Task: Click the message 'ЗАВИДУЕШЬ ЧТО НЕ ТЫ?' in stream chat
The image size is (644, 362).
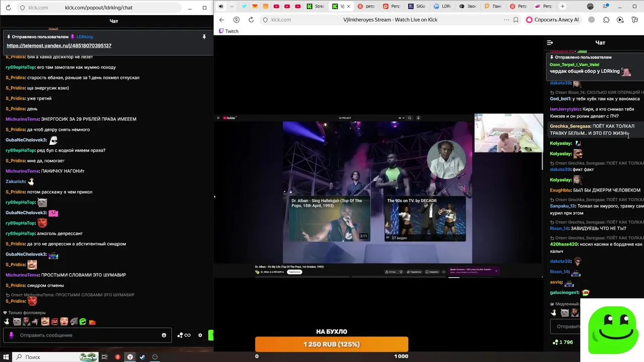Action: [598, 228]
